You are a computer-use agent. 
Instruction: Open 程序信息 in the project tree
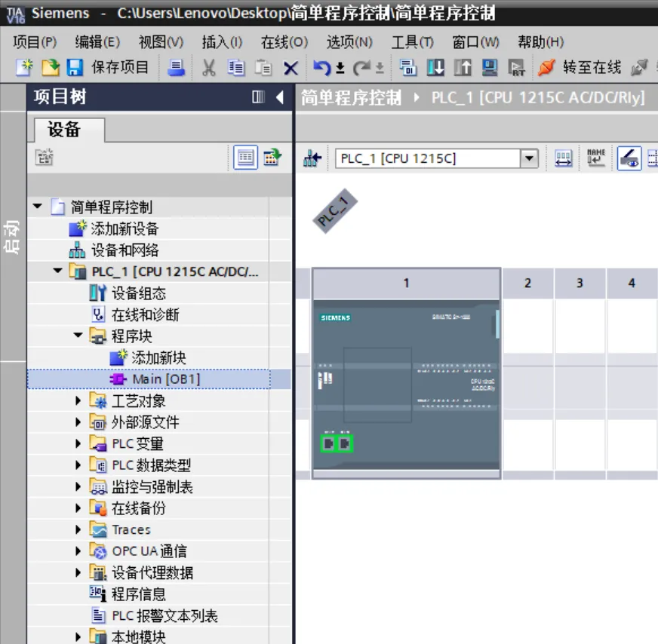[x=139, y=594]
